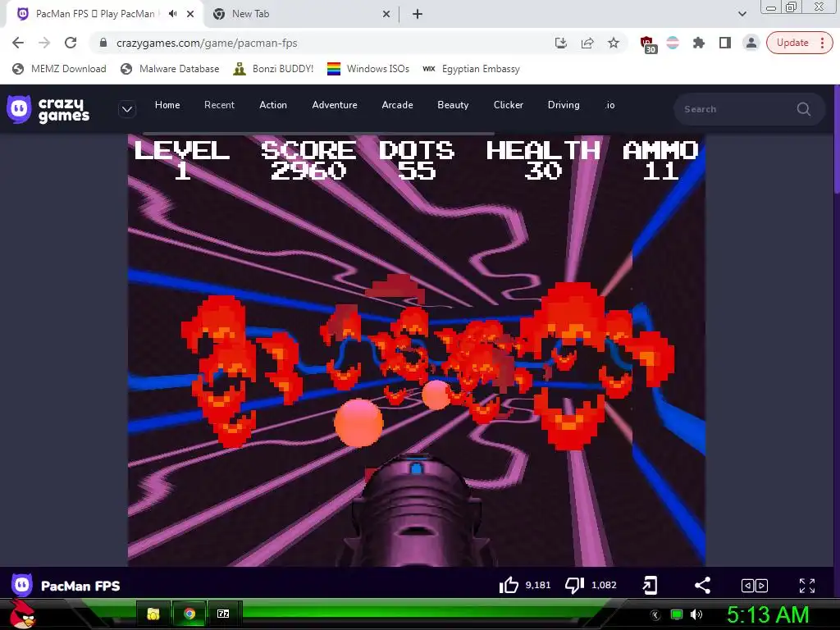Close the New Tab tab
Screen dimensions: 840x630
[x=386, y=14]
